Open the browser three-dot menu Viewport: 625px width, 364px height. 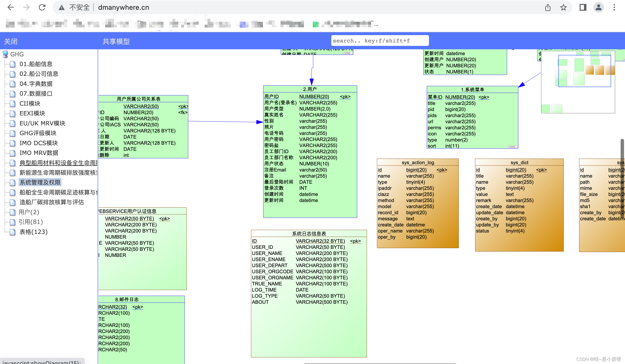[614, 7]
